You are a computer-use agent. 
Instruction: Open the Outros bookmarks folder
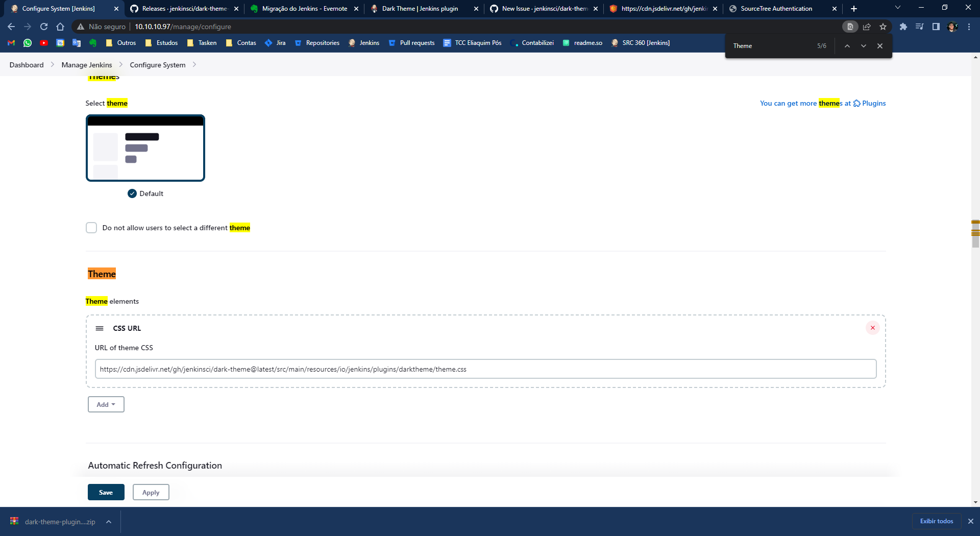[121, 43]
